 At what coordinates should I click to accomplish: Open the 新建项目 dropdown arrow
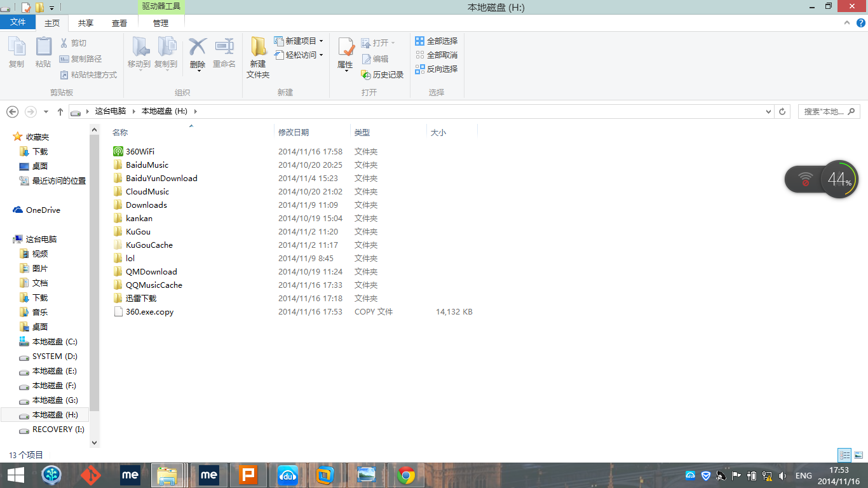pos(321,39)
